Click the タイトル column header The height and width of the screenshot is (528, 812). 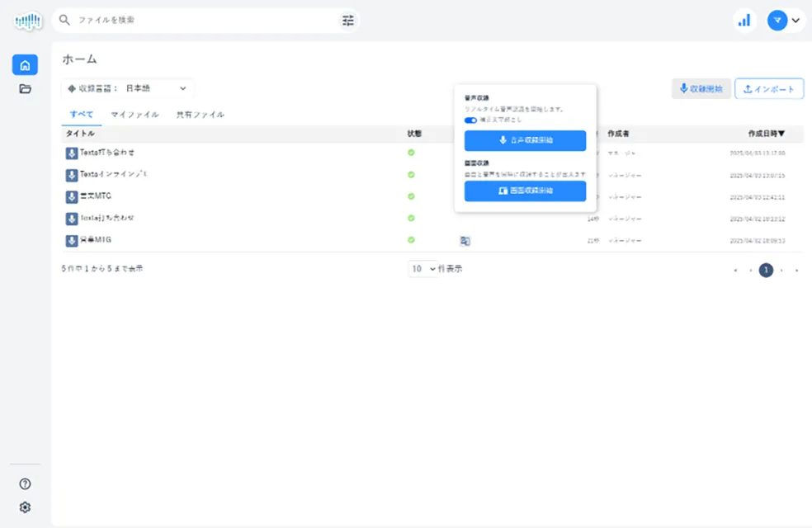tap(80, 134)
